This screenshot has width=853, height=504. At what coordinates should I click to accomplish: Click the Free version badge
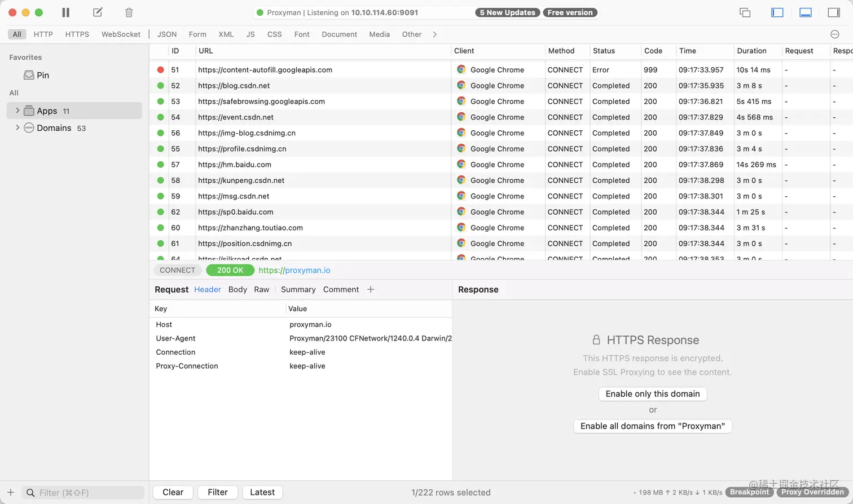[x=570, y=12]
